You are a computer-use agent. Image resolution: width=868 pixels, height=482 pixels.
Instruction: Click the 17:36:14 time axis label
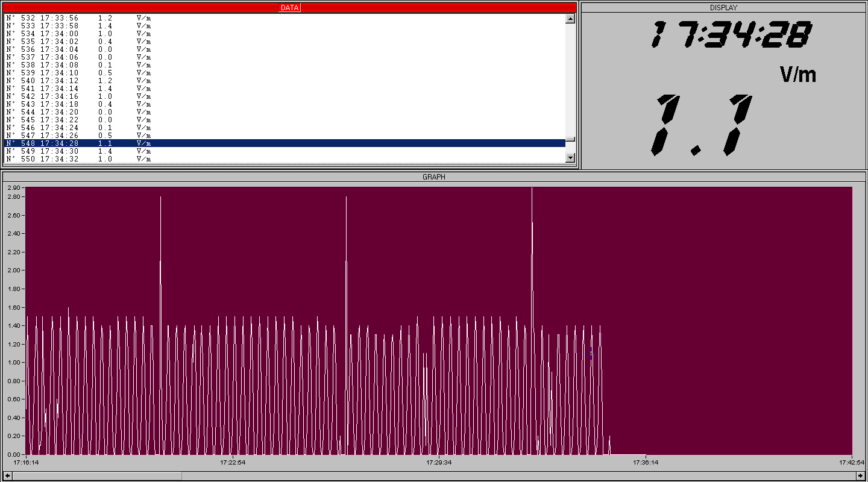[x=645, y=463]
